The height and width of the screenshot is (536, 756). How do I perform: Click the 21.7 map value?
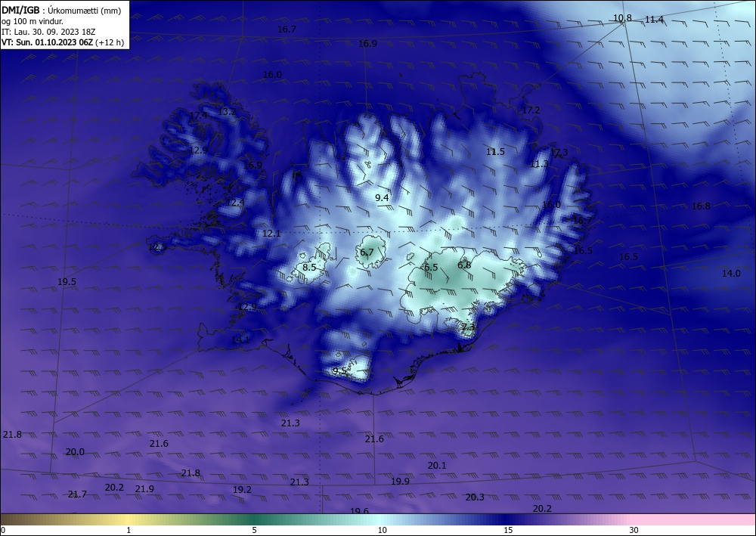[x=77, y=494]
